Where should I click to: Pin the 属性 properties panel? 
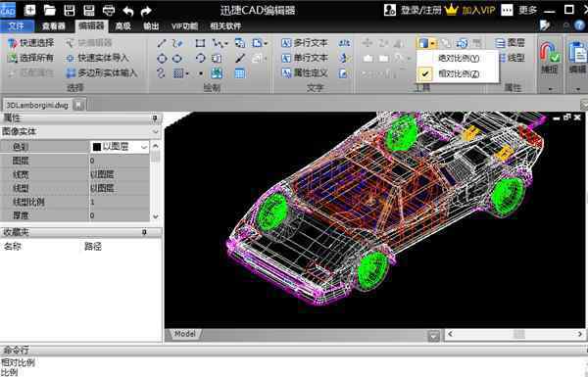155,118
